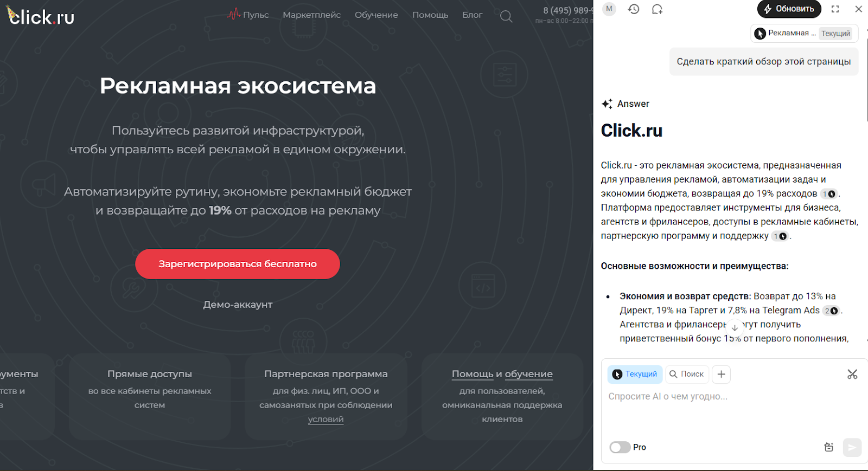Open the Пульс menu item
The height and width of the screenshot is (471, 868).
(x=248, y=15)
